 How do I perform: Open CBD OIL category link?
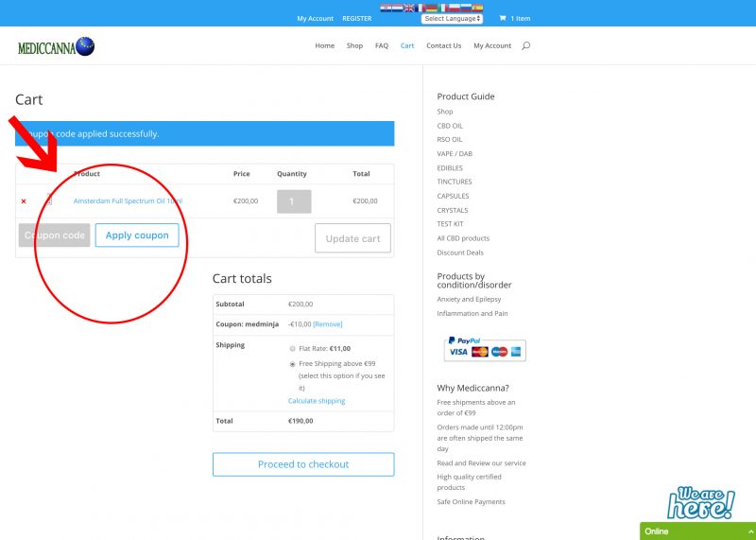point(450,126)
